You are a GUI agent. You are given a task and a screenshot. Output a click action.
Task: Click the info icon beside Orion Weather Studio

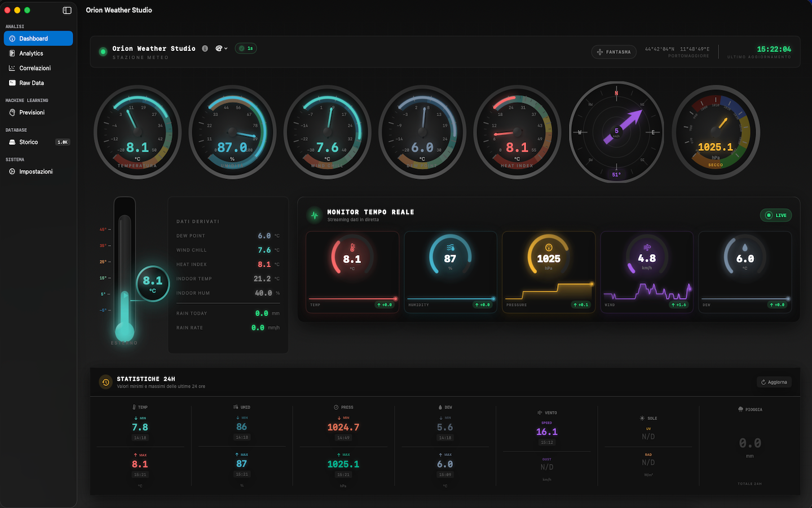tap(205, 49)
